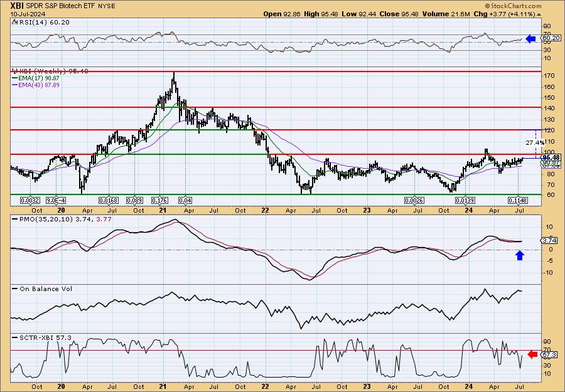Click the XBI (Weekly) price legend label
Viewport: 565px width, 392px height.
coord(53,71)
